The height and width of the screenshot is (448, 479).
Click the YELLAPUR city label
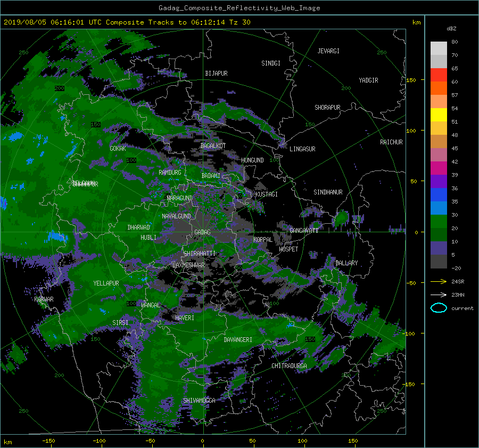click(x=106, y=283)
